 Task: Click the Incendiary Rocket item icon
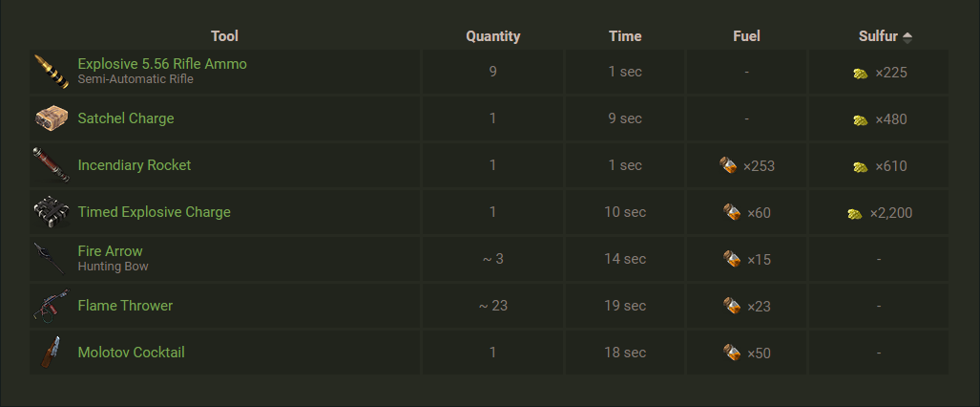(51, 165)
